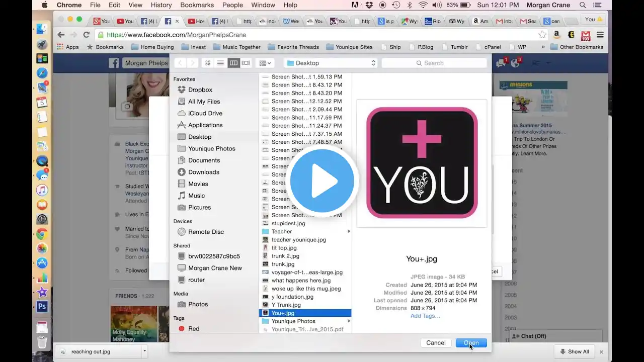Switch file dialog to column view
Screen dimensions: 644x362
pyautogui.click(x=233, y=63)
